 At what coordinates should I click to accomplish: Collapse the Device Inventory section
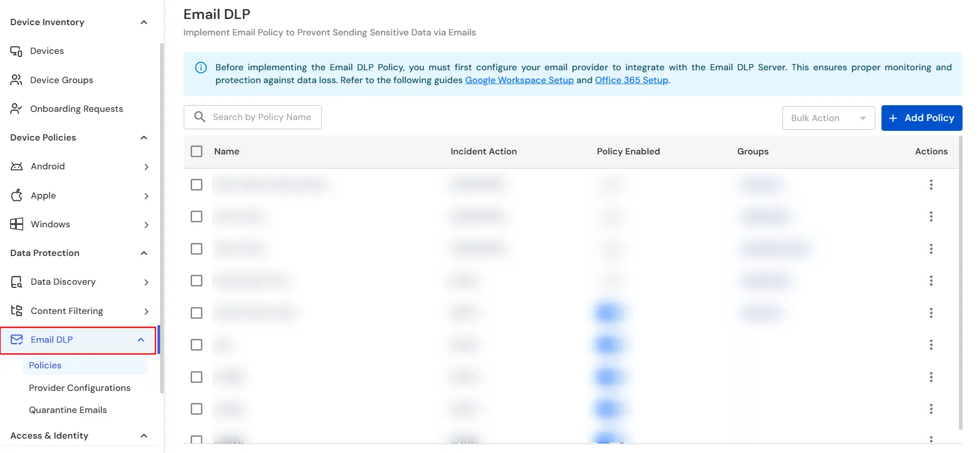pos(144,22)
